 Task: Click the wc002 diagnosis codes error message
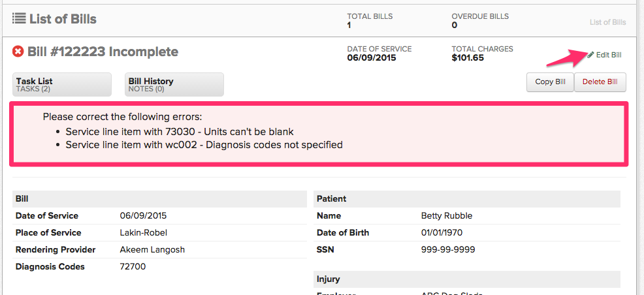click(204, 144)
